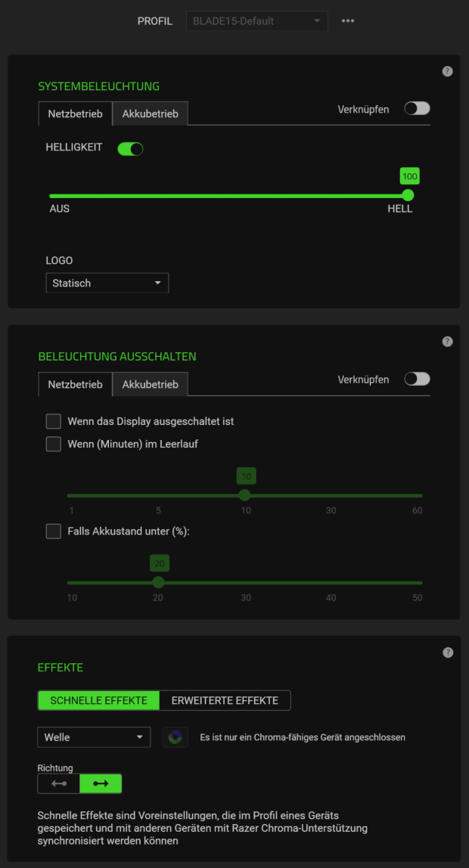Enable Verknüpfen toggle in Beleuchtung Ausschalten
Image resolution: width=469 pixels, height=868 pixels.
tap(417, 379)
